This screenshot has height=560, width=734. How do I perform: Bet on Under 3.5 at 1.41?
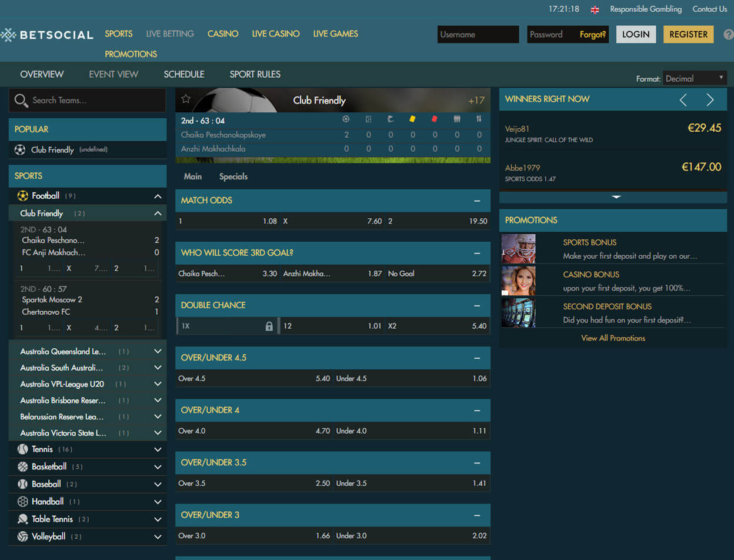coord(412,483)
